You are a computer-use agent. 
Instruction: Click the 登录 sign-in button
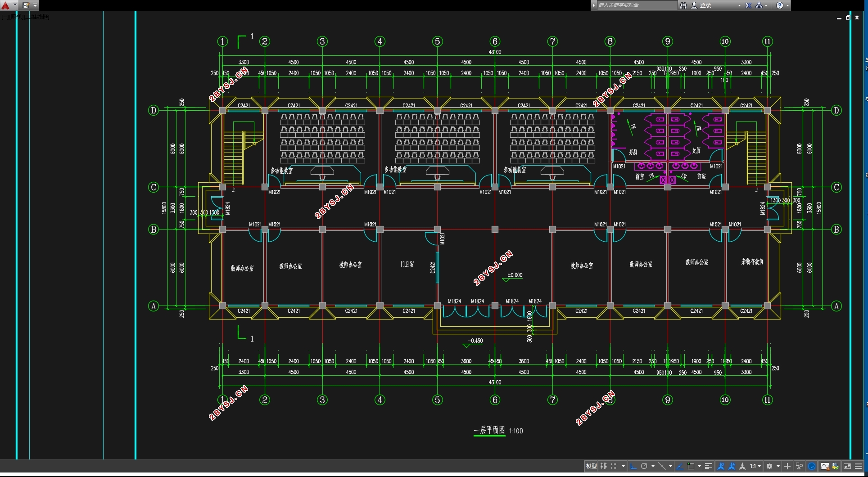[701, 5]
